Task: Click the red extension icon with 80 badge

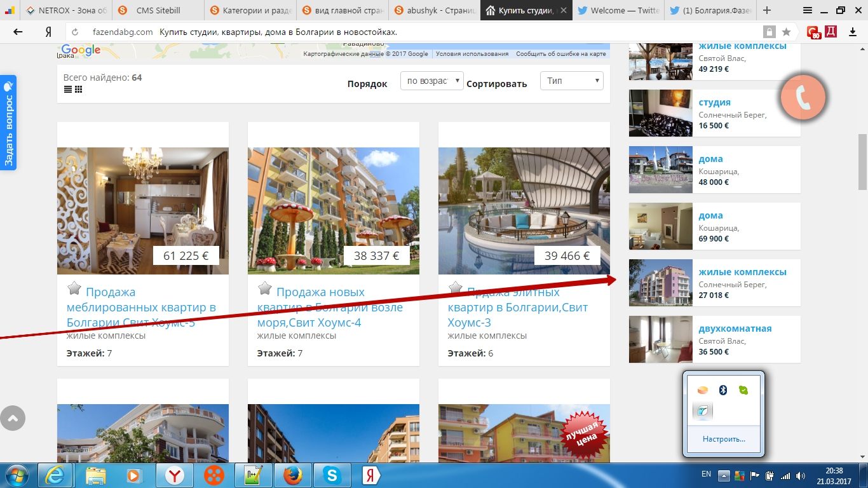Action: pyautogui.click(x=813, y=32)
